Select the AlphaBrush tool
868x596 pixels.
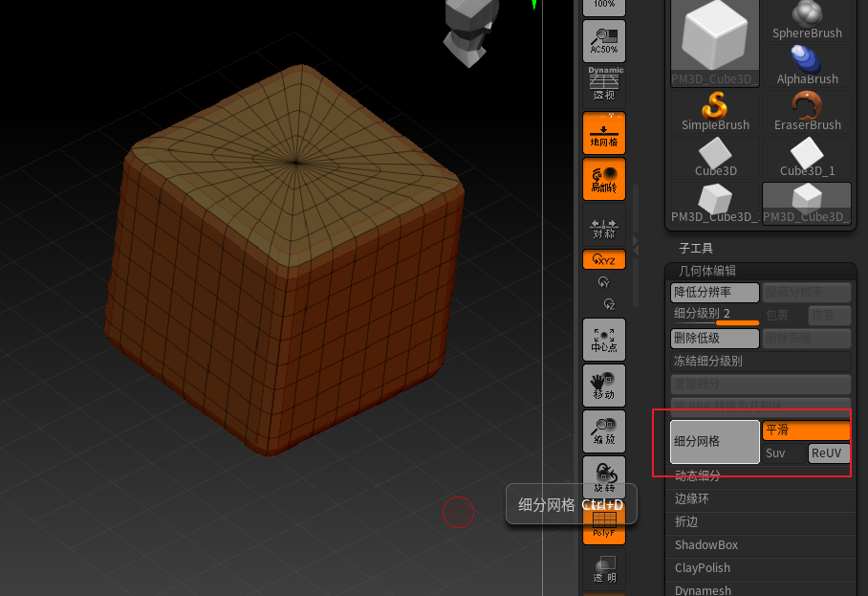(807, 65)
